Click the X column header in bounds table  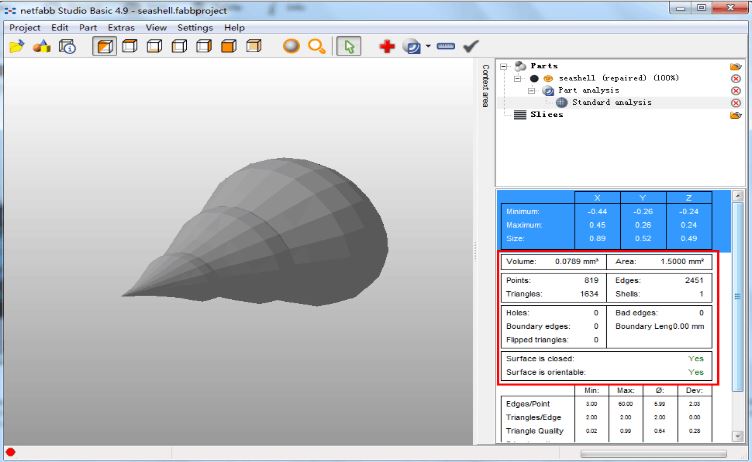click(597, 197)
